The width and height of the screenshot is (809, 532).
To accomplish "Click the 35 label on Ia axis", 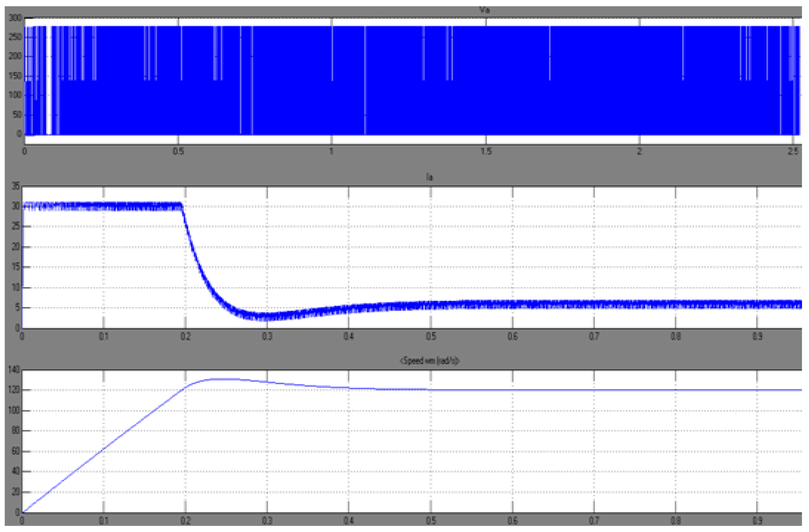I will (x=16, y=186).
